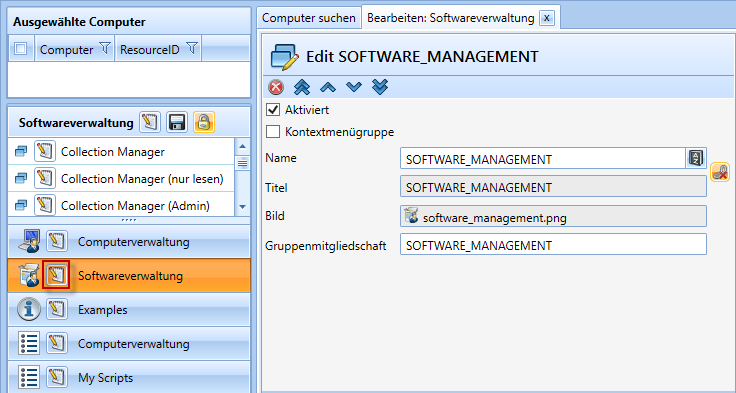Click the ResourceID column header
736x393 pixels.
pyautogui.click(x=158, y=49)
